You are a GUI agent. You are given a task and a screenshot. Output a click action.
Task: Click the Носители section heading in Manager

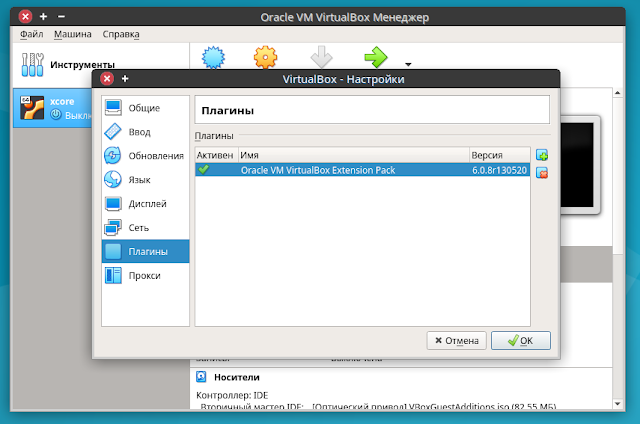click(x=237, y=377)
